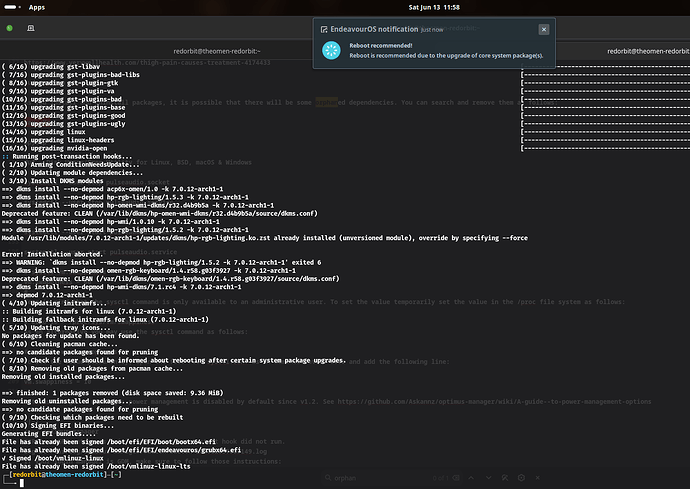Open the notification message about core system packages

pyautogui.click(x=446, y=55)
